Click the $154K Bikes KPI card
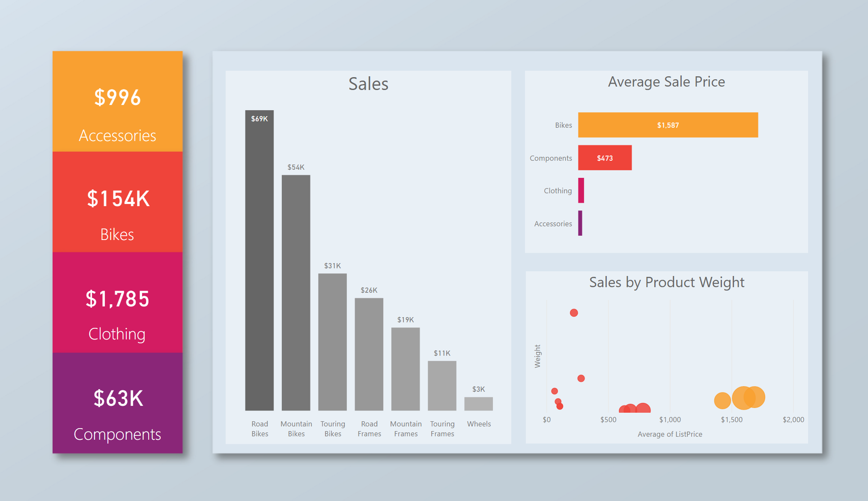 point(117,201)
